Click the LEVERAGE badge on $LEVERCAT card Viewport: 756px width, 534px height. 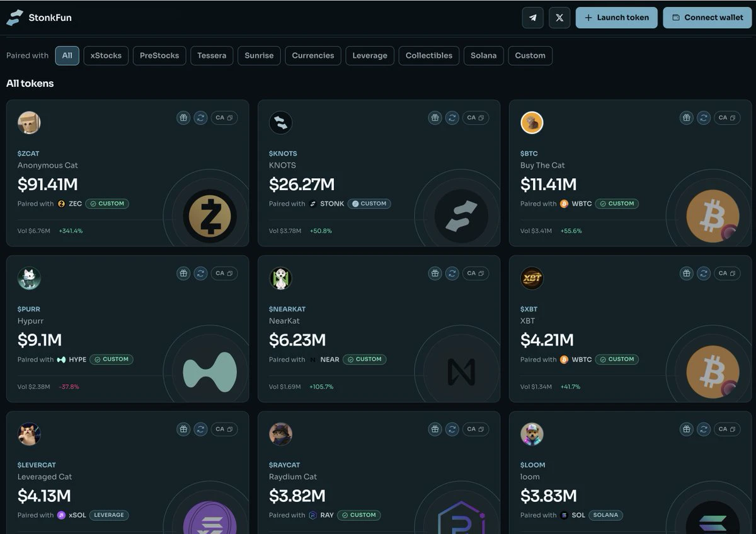109,515
